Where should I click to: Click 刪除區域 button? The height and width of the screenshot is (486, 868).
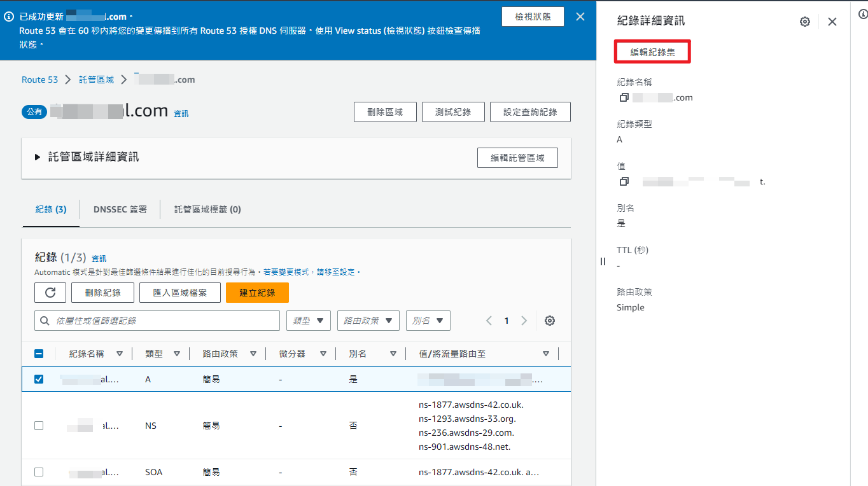pyautogui.click(x=385, y=112)
